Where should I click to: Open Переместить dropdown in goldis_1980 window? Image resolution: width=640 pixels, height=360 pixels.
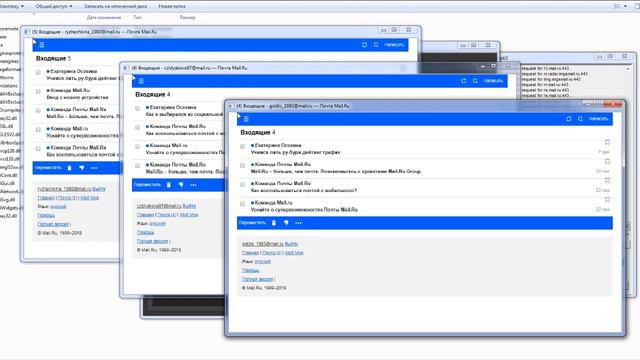pyautogui.click(x=252, y=223)
